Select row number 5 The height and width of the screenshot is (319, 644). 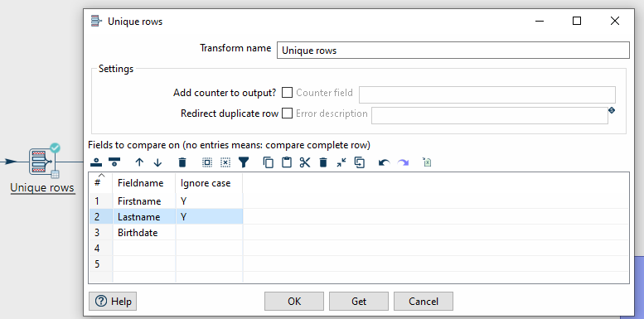(x=100, y=263)
